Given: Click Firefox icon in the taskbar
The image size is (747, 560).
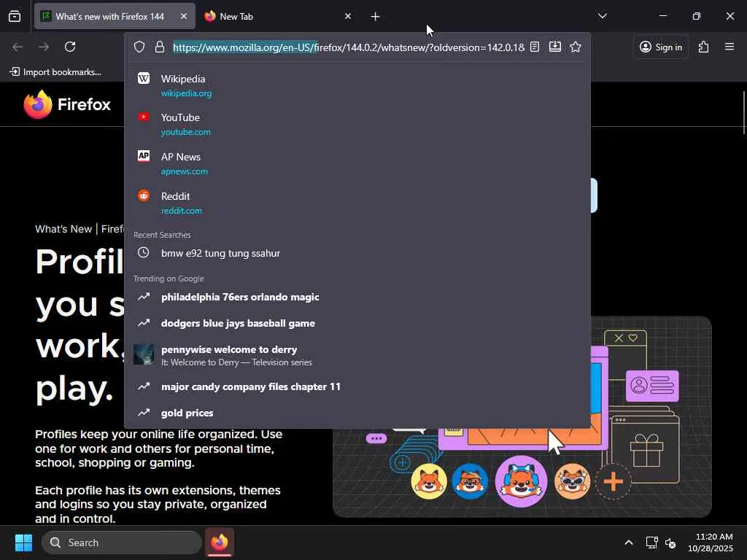Looking at the screenshot, I should (x=220, y=542).
